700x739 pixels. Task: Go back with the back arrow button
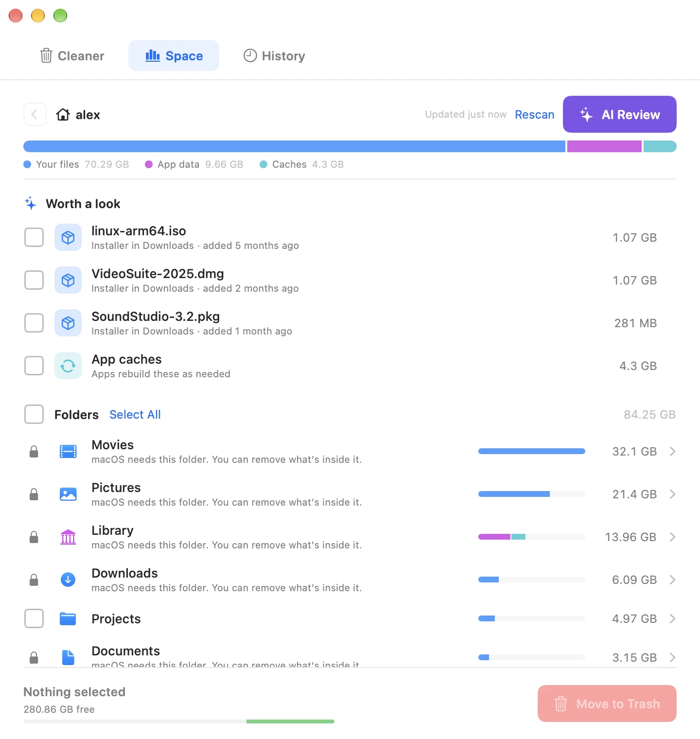point(35,115)
